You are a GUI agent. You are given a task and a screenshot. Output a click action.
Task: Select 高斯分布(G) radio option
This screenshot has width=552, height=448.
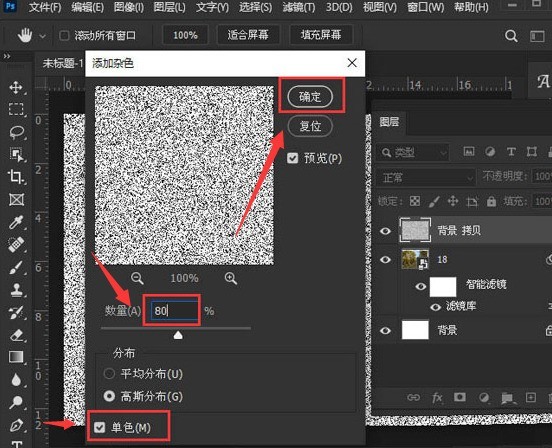(x=109, y=396)
